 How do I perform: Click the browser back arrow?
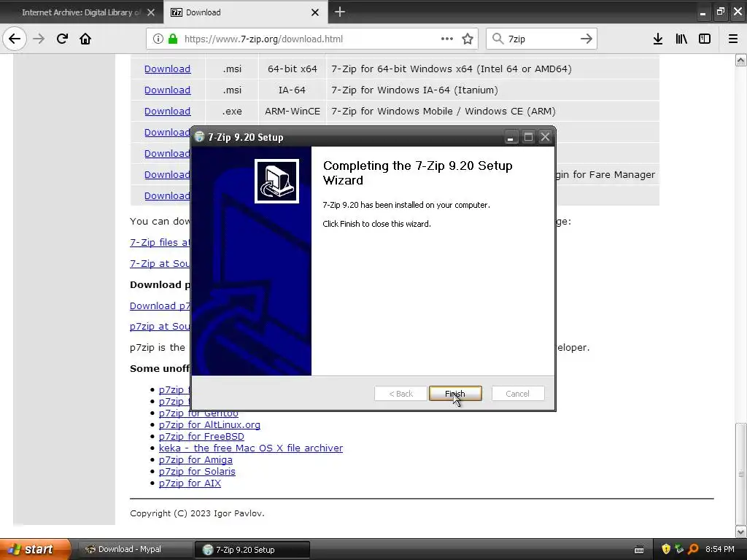click(15, 39)
